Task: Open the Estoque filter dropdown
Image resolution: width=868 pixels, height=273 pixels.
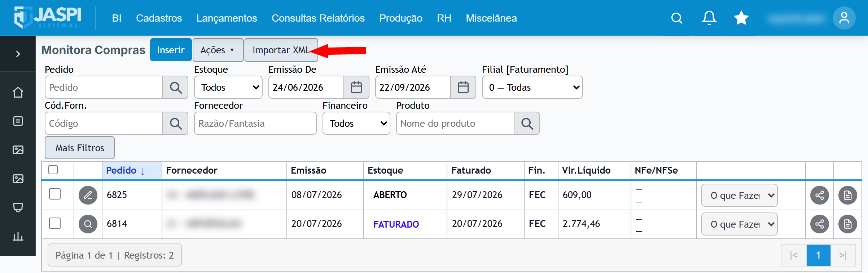Action: (228, 87)
